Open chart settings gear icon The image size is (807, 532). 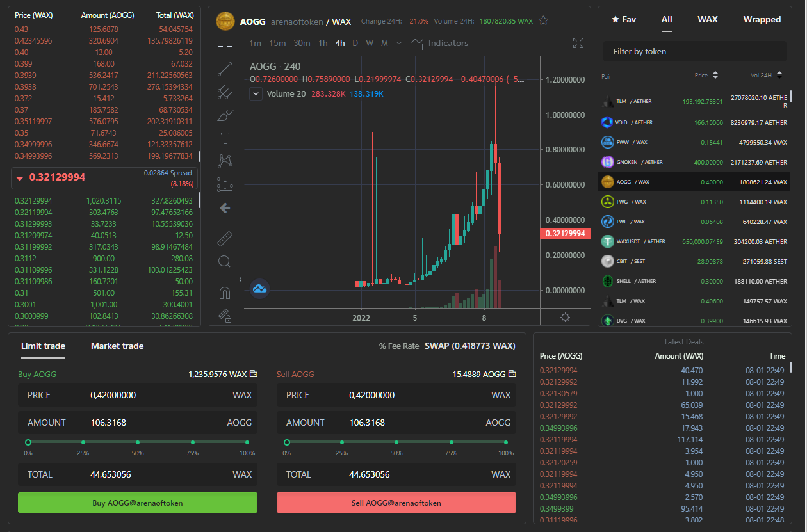(x=565, y=317)
